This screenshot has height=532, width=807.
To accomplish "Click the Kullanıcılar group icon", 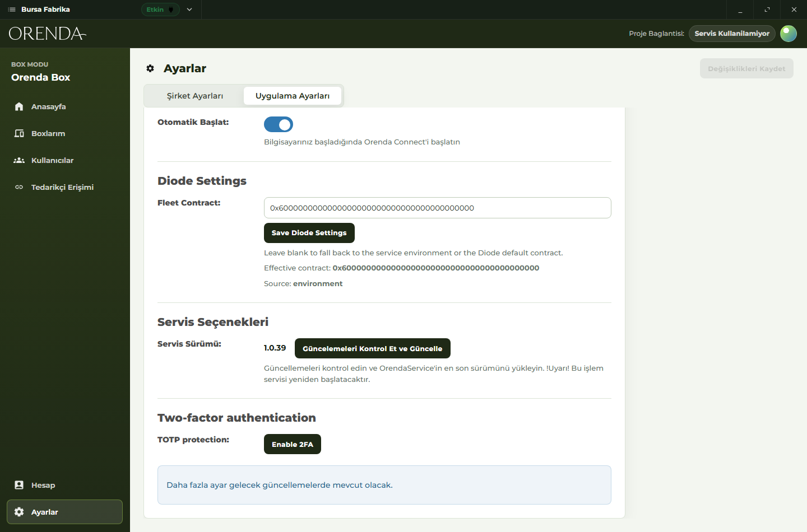I will [19, 160].
